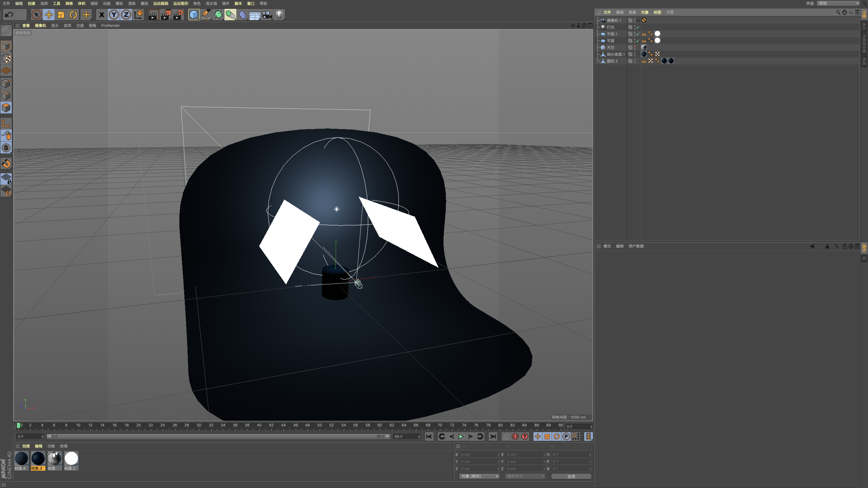The image size is (868, 488).
Task: Click the Undo arrow icon
Action: [x=9, y=15]
